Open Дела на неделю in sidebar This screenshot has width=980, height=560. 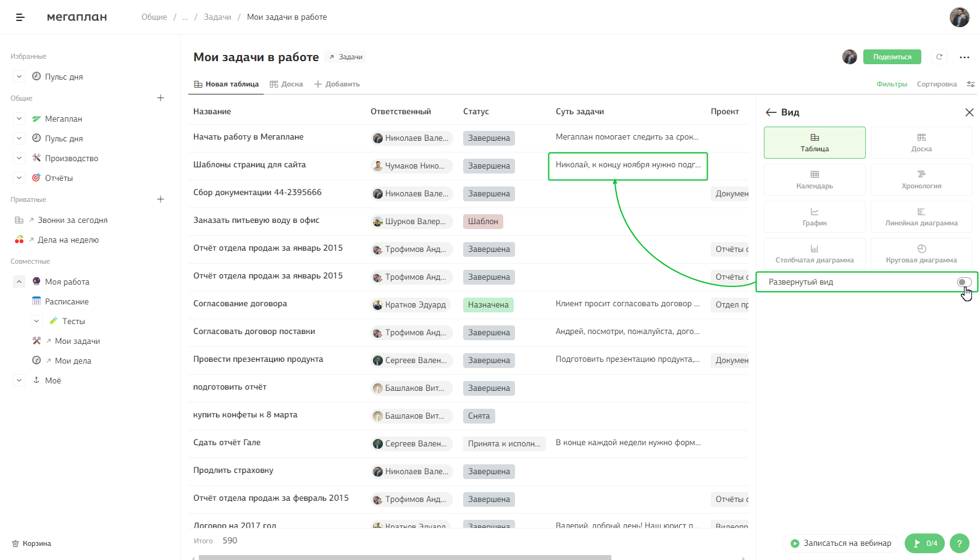pyautogui.click(x=68, y=240)
